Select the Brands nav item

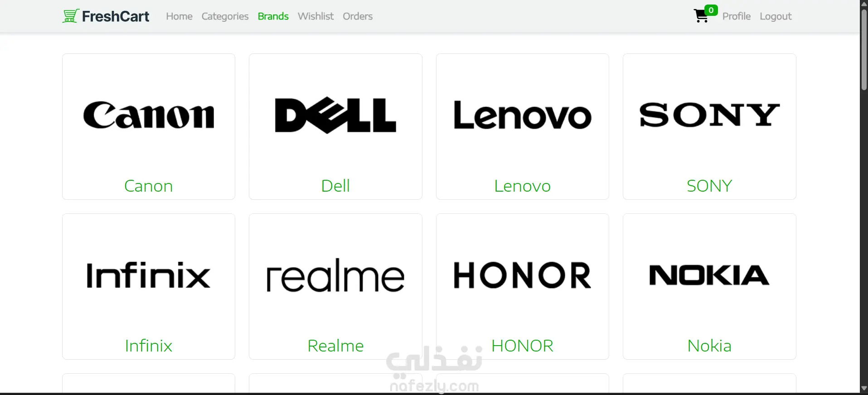pos(273,16)
